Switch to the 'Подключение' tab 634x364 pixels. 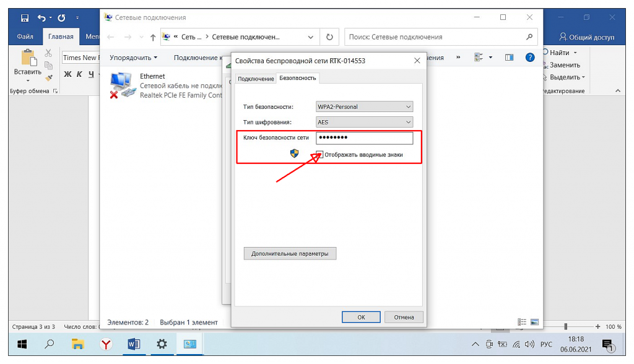coord(256,79)
